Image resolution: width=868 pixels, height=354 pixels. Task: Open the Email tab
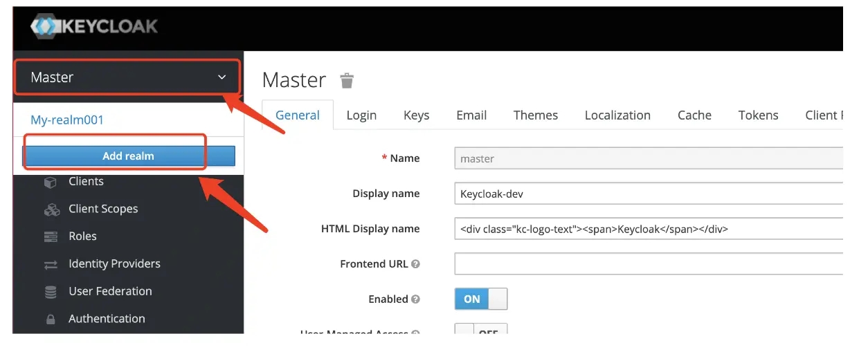471,115
